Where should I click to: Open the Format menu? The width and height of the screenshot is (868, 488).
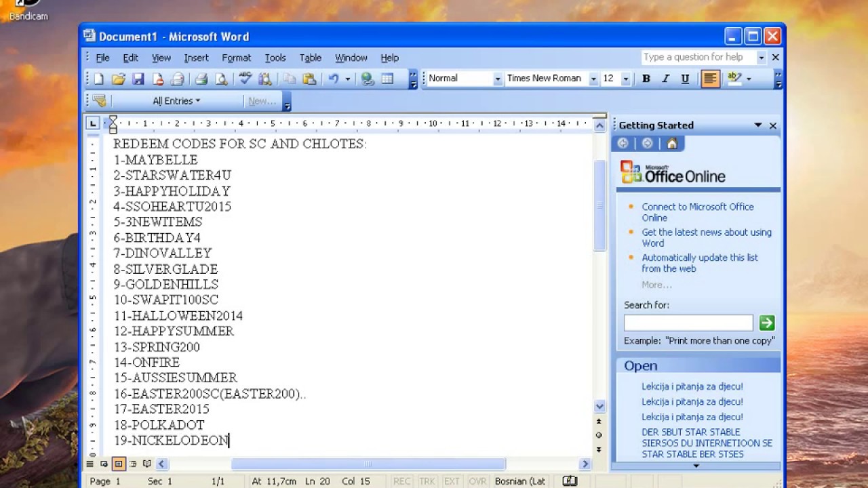point(236,58)
